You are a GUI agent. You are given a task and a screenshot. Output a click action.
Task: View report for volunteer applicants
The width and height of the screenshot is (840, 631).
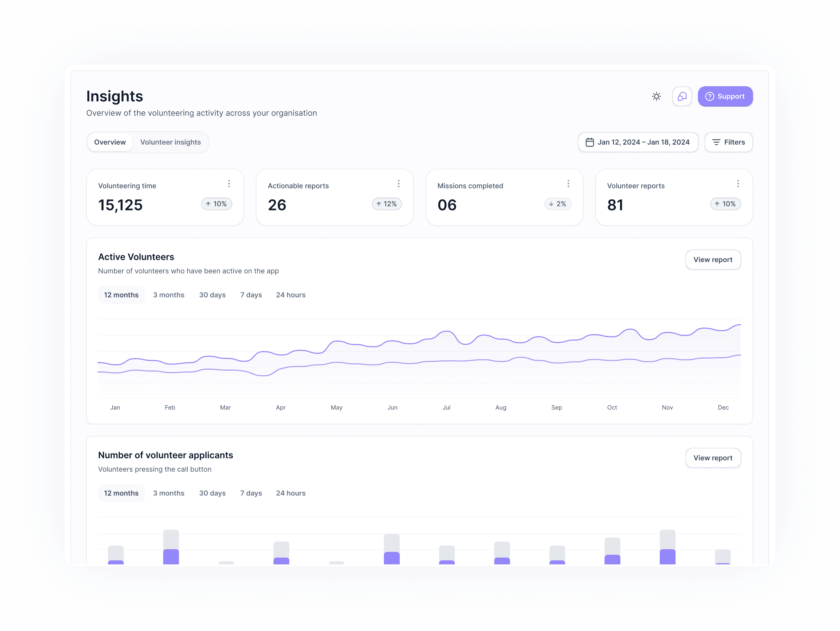tap(713, 458)
